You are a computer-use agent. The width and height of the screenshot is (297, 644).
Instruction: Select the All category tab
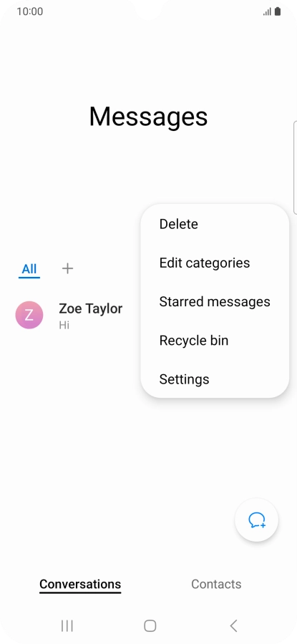click(29, 270)
